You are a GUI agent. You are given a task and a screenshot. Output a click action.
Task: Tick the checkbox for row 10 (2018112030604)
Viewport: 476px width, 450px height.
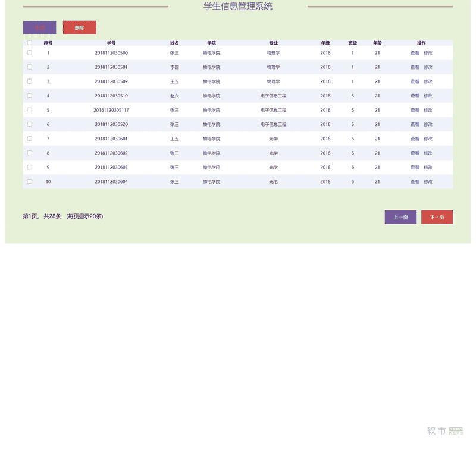[29, 181]
